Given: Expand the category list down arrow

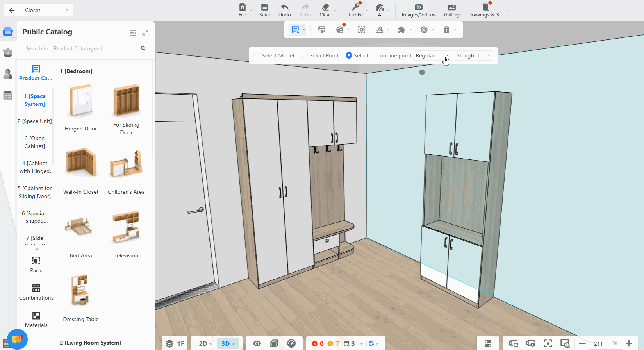Looking at the screenshot, I should point(37,249).
